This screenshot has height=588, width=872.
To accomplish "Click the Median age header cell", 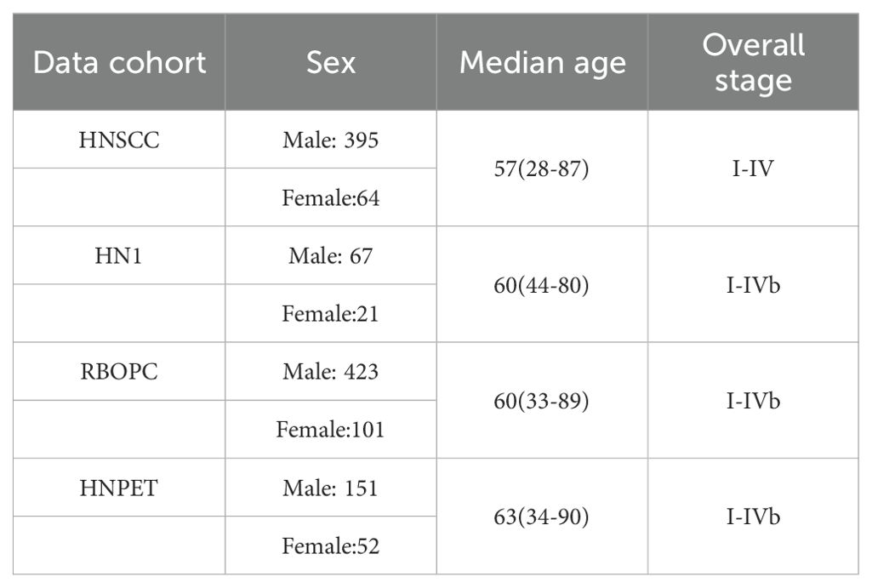I will tap(542, 63).
